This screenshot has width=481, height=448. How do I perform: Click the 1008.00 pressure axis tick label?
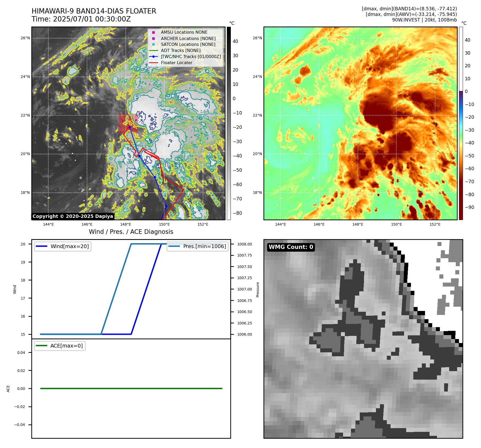pos(245,244)
